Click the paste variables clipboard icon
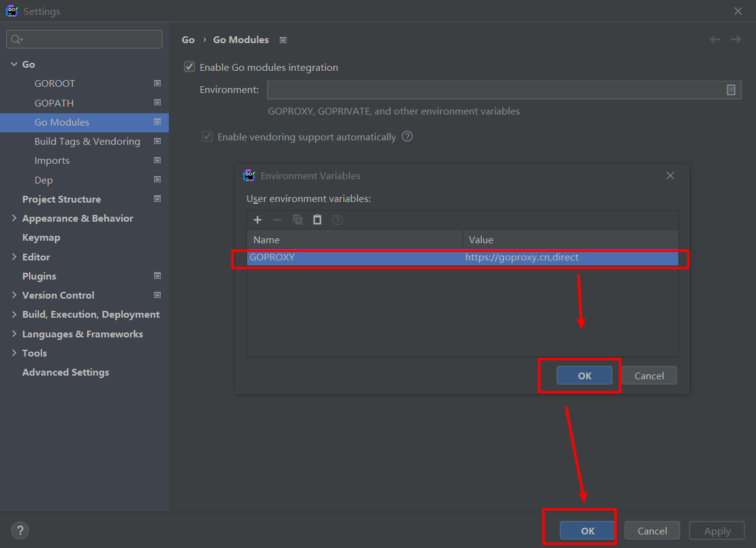The image size is (756, 548). tap(317, 220)
